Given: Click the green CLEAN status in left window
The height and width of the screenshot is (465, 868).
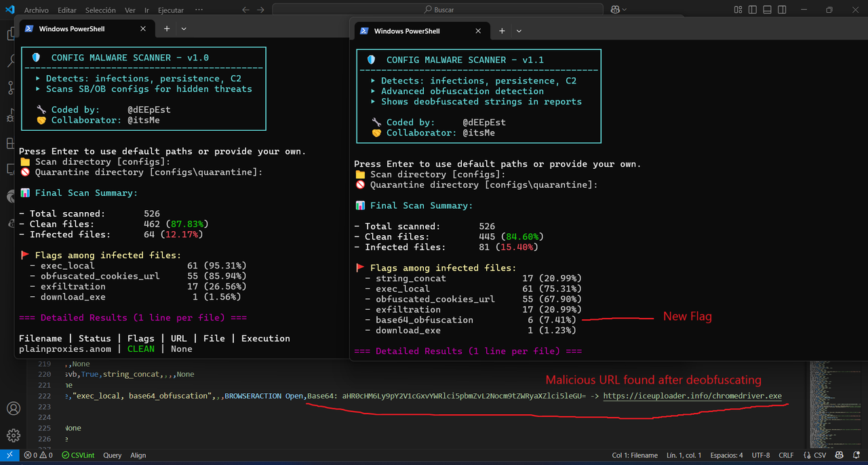Looking at the screenshot, I should [x=141, y=348].
